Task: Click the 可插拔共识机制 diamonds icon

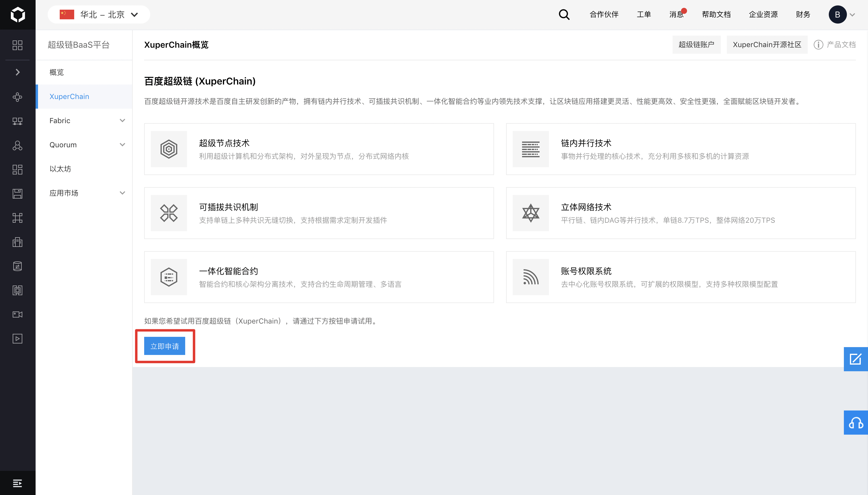Action: click(169, 213)
